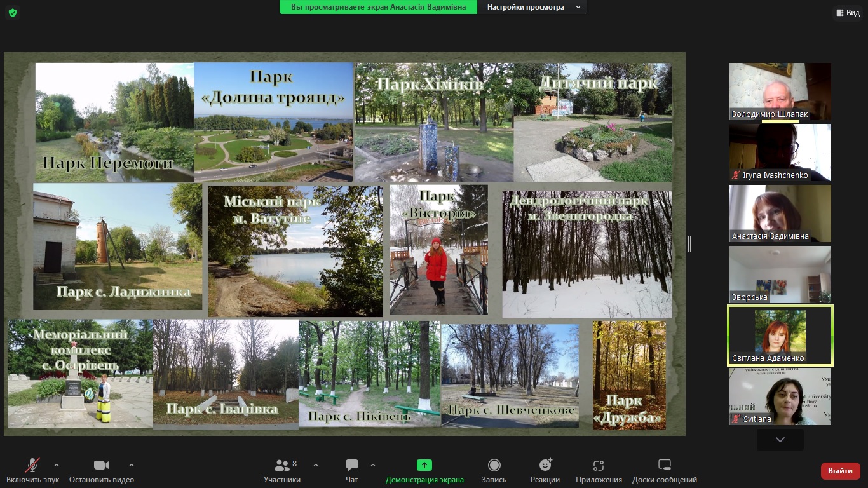This screenshot has height=488, width=868.
Task: Start Демонстрация экрана screen share
Action: click(x=424, y=471)
